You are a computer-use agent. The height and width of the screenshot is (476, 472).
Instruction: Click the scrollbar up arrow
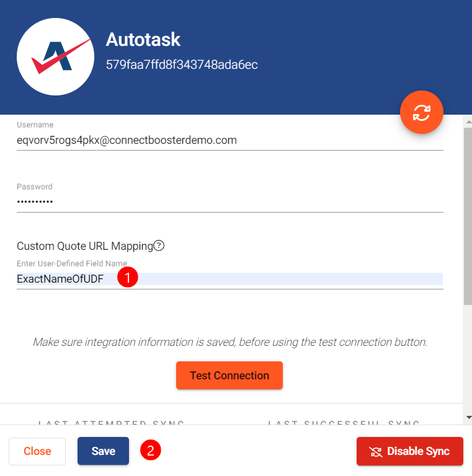[x=469, y=121]
